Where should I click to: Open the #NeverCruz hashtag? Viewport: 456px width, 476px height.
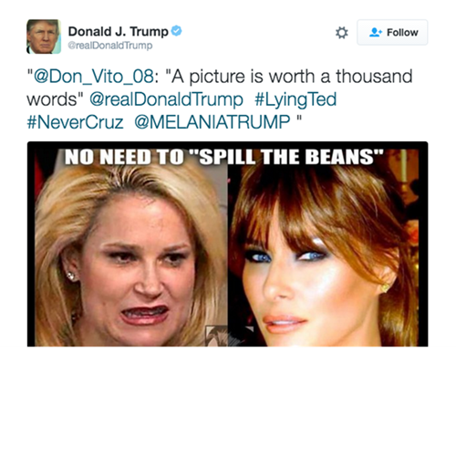75,122
